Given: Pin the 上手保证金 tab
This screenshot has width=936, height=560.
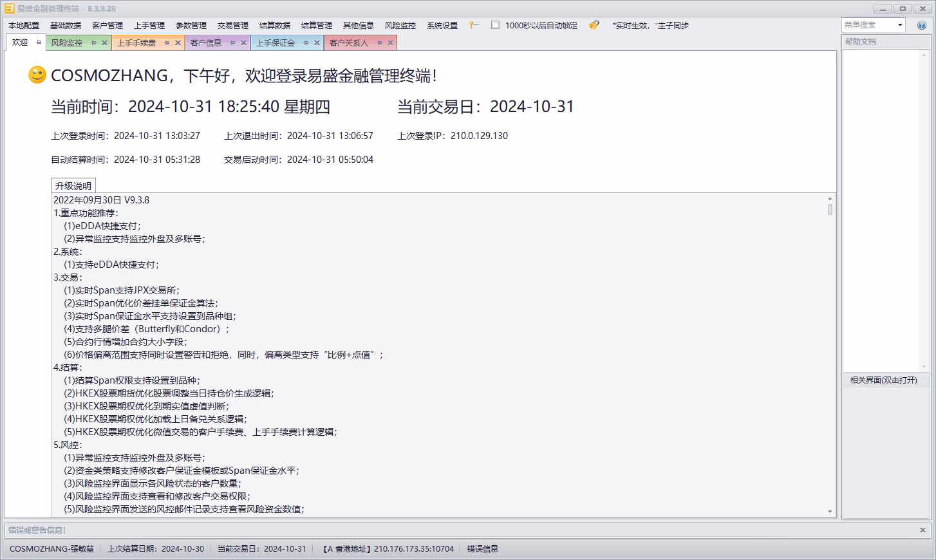Looking at the screenshot, I should [x=306, y=43].
